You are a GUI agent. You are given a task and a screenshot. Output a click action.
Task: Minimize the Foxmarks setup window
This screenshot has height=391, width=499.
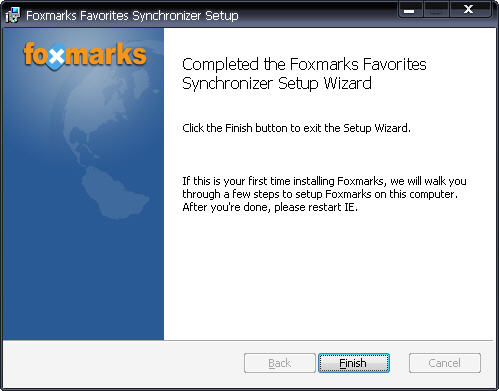(410, 10)
